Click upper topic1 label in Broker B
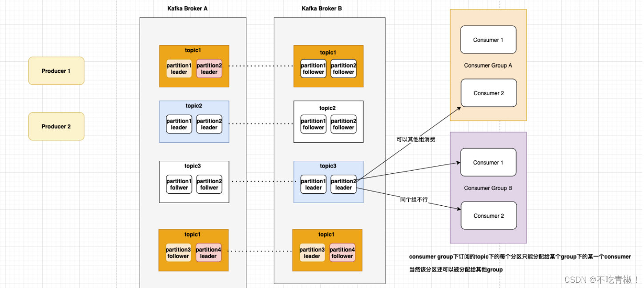This screenshot has width=644, height=288. 328,52
